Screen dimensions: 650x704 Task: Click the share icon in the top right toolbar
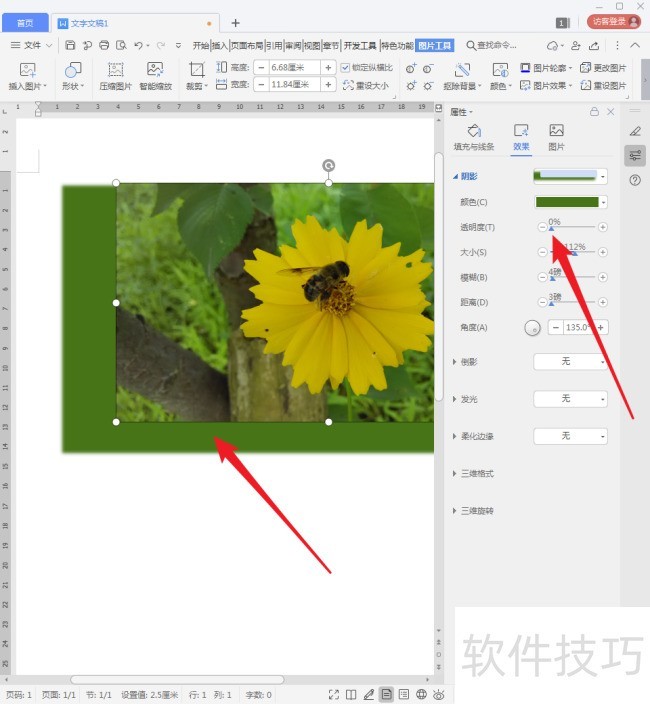click(593, 45)
